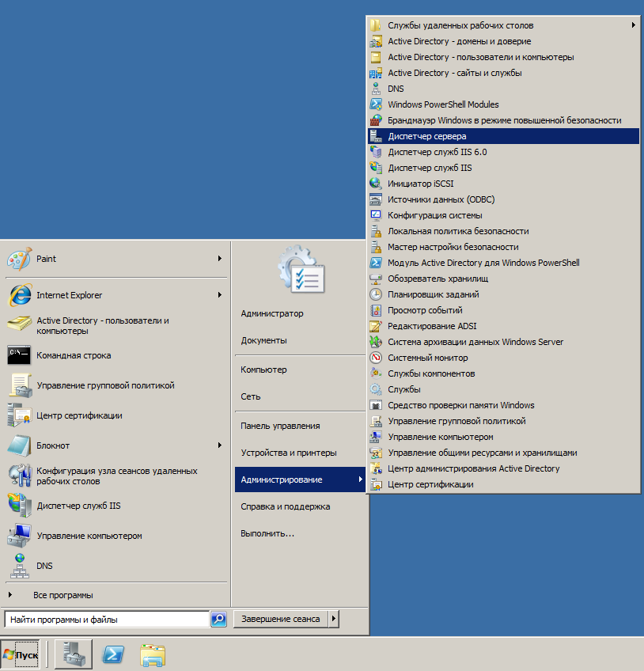Open Центр администрирования Active Directory

(x=504, y=468)
